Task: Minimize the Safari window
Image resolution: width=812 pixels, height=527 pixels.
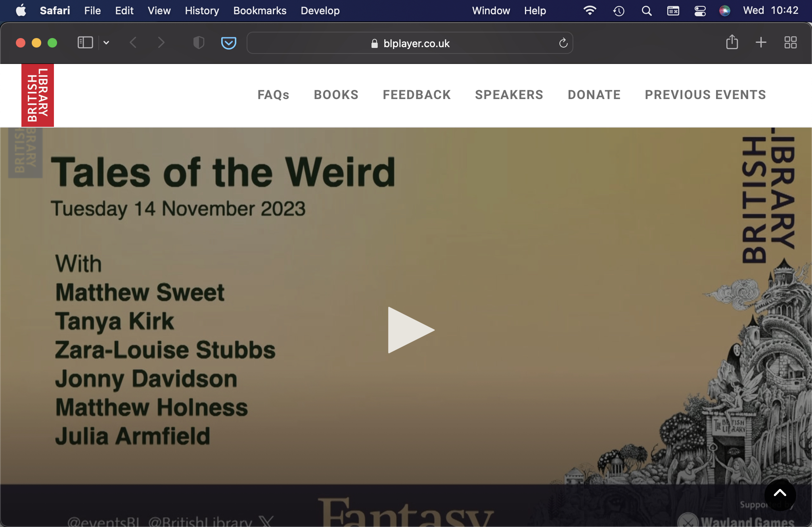Action: point(36,43)
